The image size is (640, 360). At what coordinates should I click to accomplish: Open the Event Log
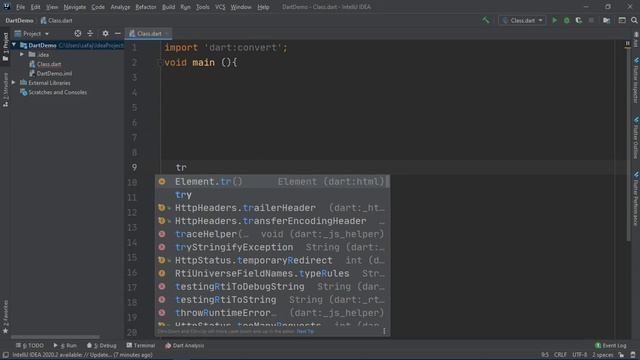pyautogui.click(x=611, y=346)
